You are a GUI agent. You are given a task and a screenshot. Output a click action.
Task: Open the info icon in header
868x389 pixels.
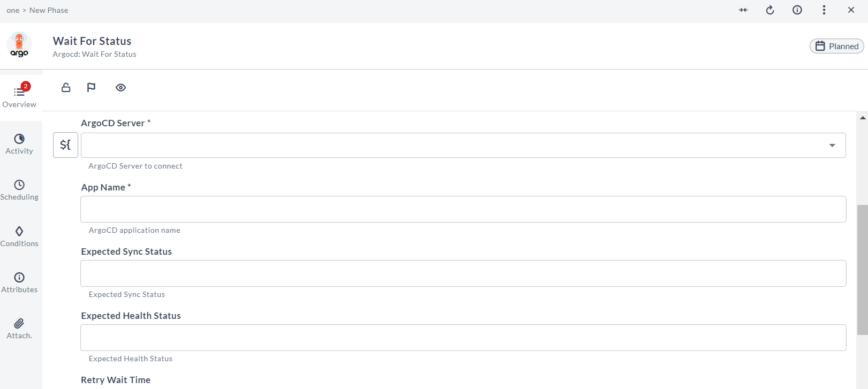click(797, 10)
